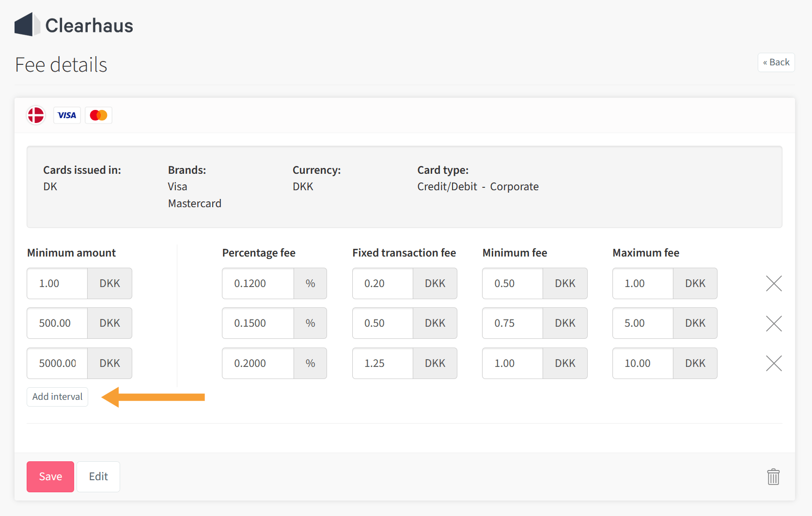Viewport: 812px width, 516px height.
Task: Click the Visa text under Brands
Action: 178,186
